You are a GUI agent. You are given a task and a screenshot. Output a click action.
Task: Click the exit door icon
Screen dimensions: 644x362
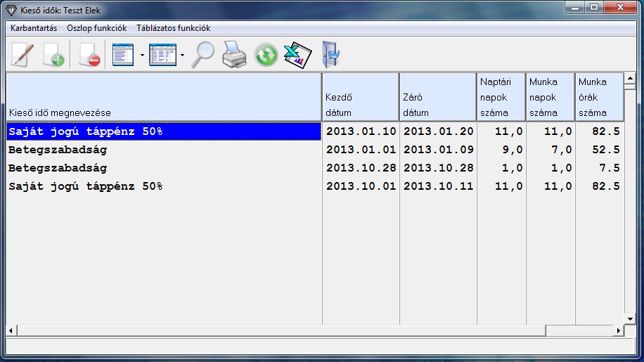(330, 54)
